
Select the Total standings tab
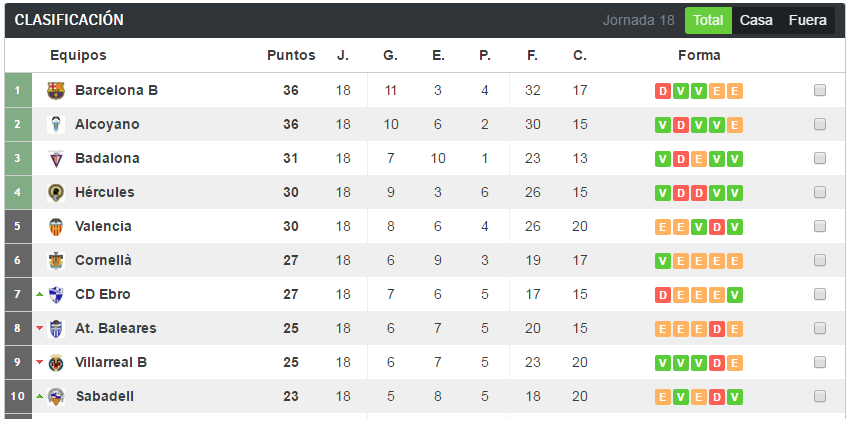[708, 20]
